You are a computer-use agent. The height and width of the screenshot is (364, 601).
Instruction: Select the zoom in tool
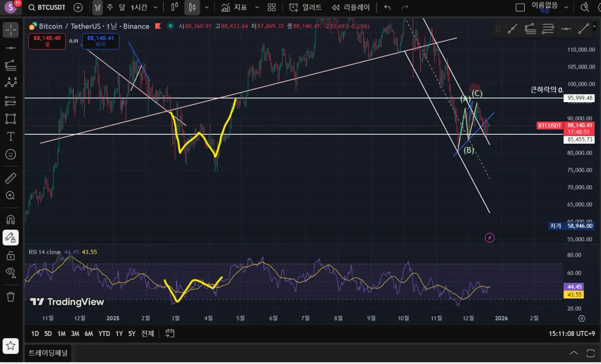pos(11,196)
